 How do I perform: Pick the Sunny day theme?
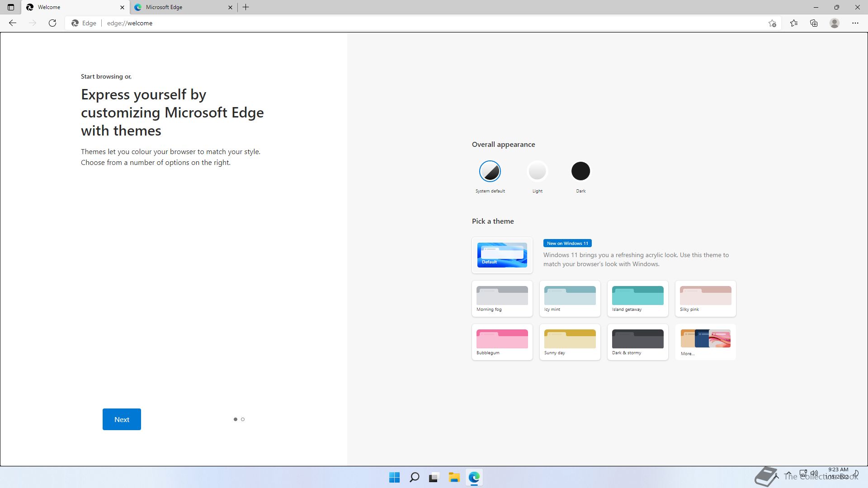coord(570,342)
